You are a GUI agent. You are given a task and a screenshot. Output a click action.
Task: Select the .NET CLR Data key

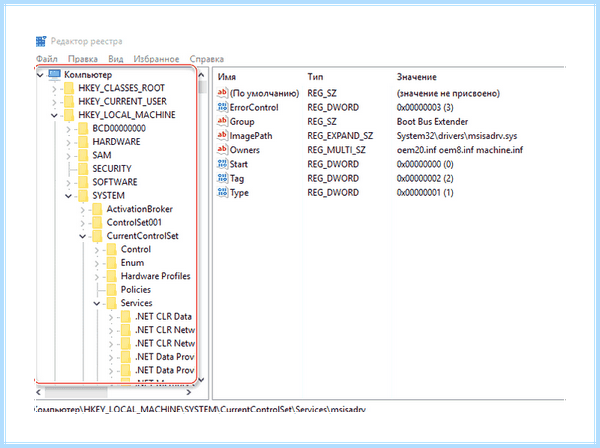(163, 316)
